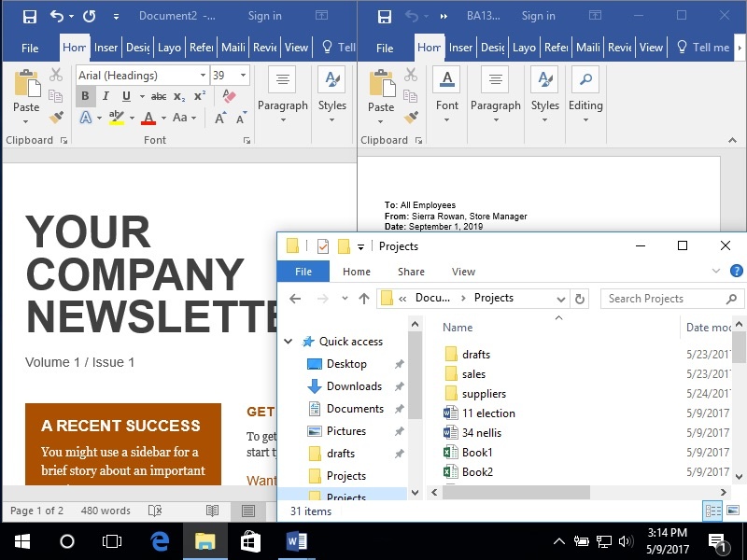Apply Strikethrough from the Font group
747x560 pixels.
click(158, 96)
